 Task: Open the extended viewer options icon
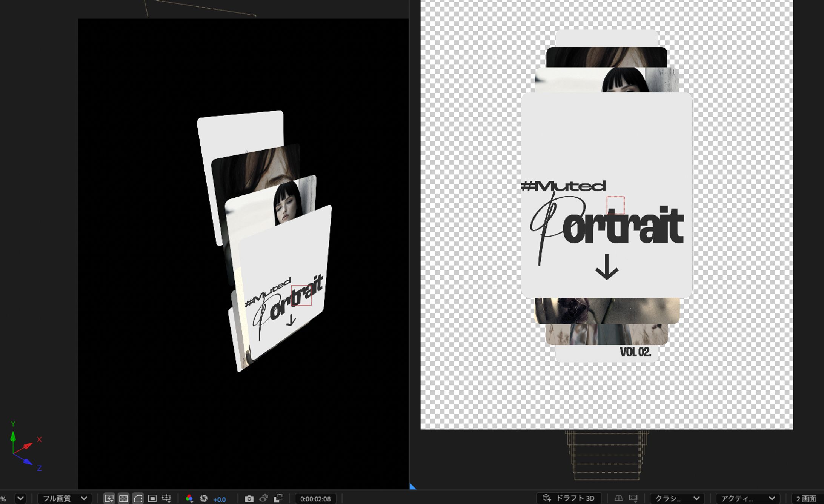633,498
